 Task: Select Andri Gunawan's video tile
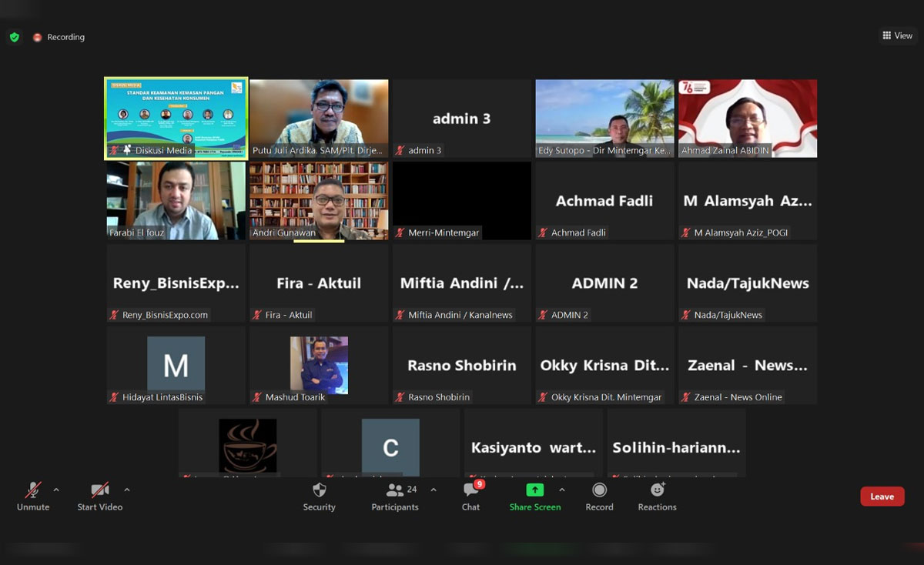click(319, 200)
